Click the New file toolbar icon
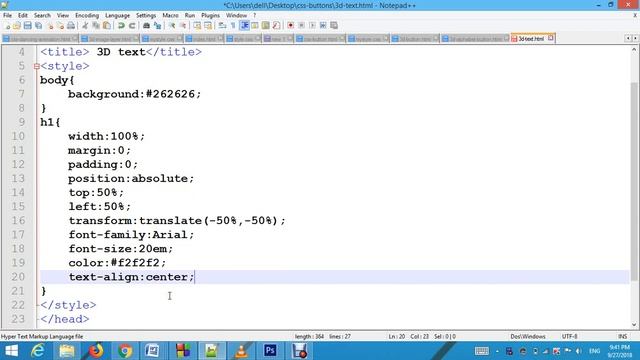 (x=7, y=26)
